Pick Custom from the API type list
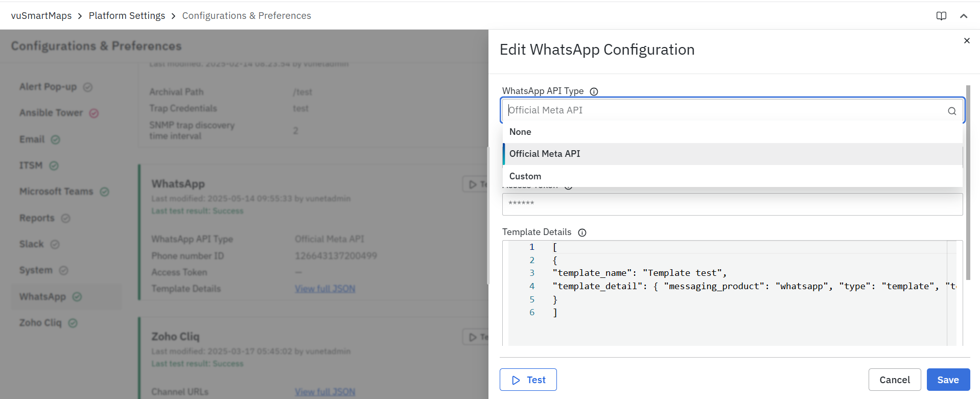980x399 pixels. pyautogui.click(x=525, y=176)
